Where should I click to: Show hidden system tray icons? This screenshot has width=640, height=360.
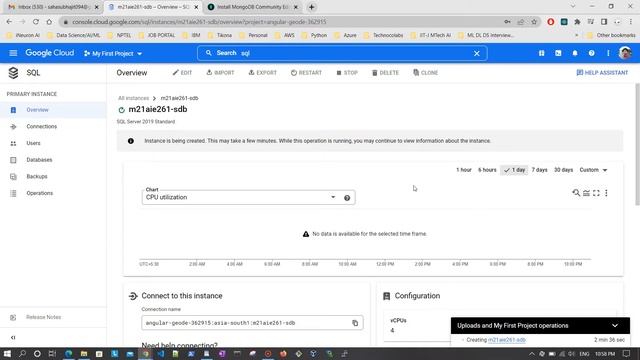[x=531, y=354]
